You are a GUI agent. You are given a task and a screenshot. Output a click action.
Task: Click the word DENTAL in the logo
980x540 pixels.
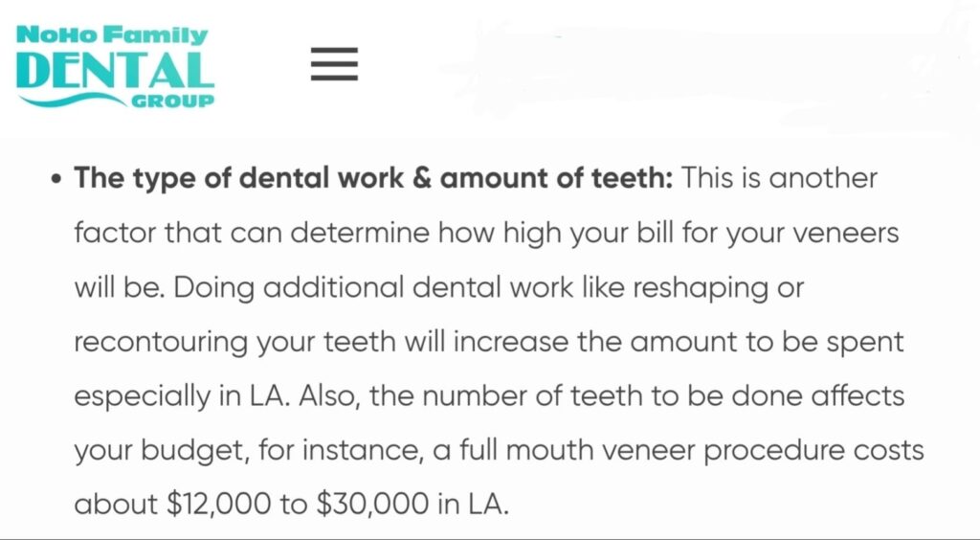[x=115, y=70]
